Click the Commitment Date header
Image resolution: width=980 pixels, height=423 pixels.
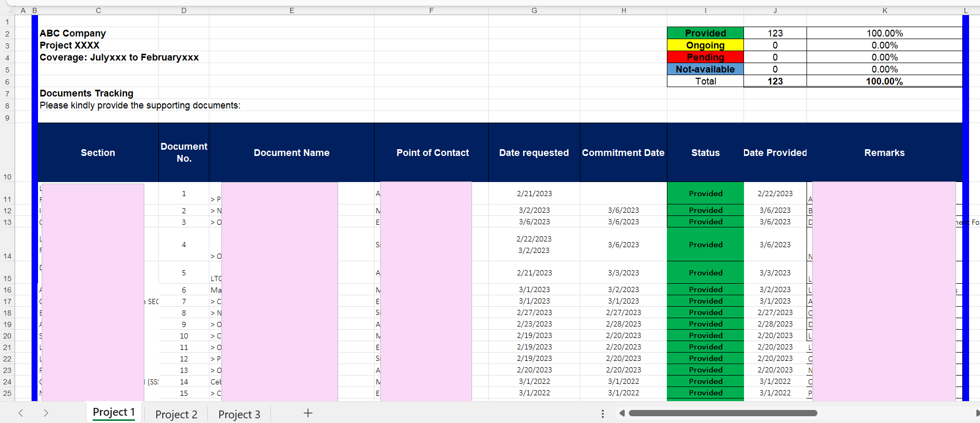click(x=624, y=152)
